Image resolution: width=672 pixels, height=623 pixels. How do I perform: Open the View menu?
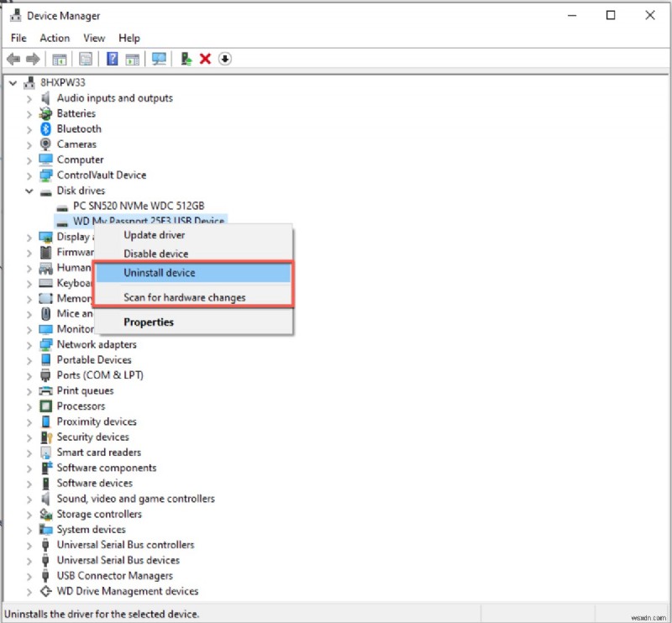pos(94,38)
